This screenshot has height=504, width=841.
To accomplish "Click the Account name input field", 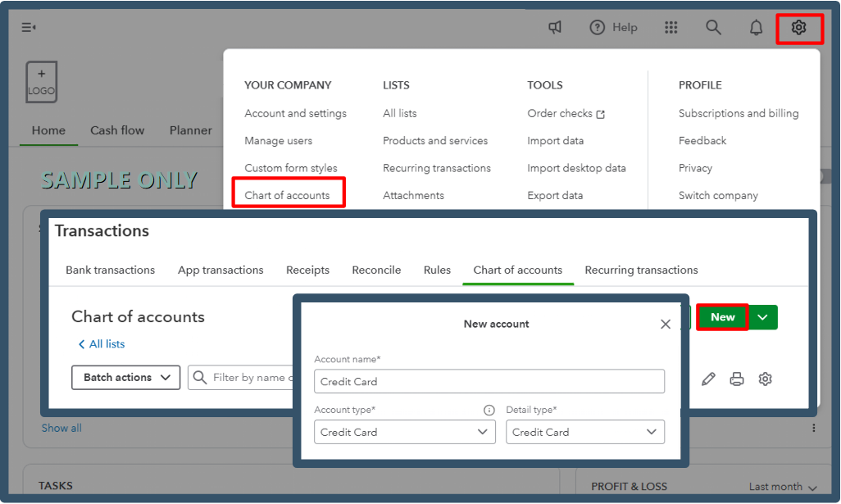I will tap(489, 381).
